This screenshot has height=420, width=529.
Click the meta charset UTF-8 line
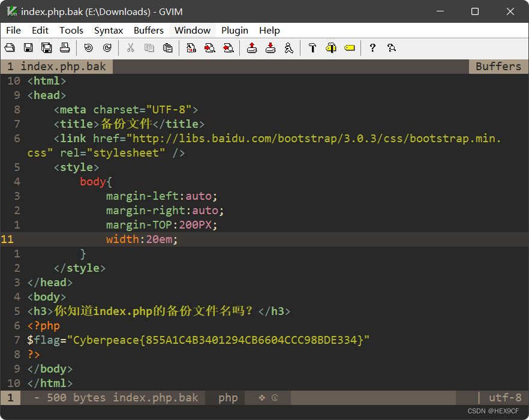tap(126, 110)
